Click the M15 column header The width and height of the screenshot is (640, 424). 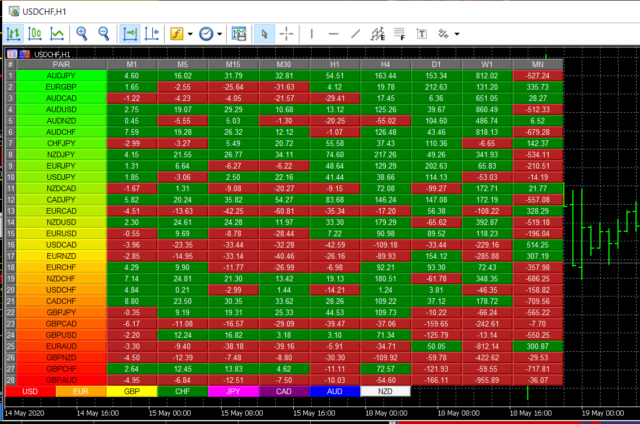[x=233, y=64]
